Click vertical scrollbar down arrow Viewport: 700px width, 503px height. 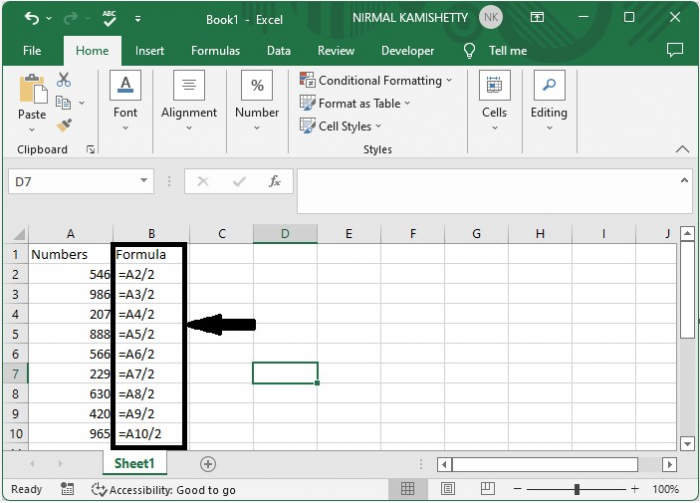[687, 443]
